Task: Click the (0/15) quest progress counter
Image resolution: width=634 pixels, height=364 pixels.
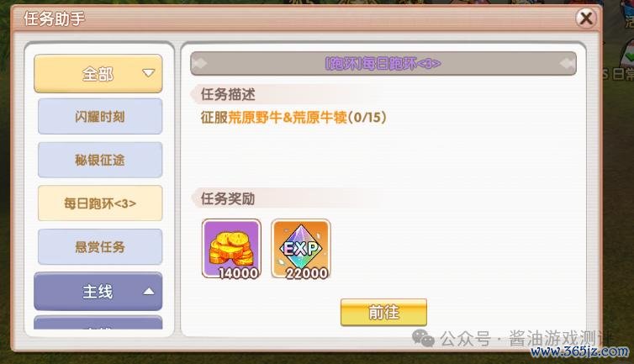Action: [367, 118]
